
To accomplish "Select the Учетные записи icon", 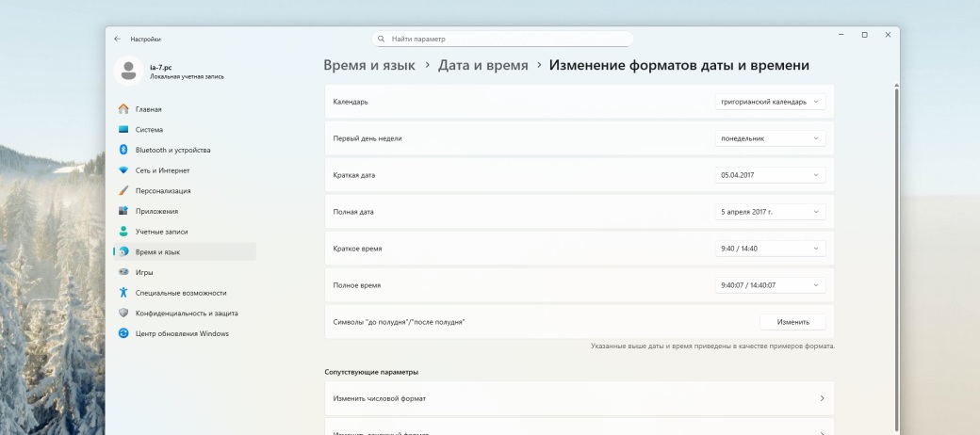I will (123, 232).
